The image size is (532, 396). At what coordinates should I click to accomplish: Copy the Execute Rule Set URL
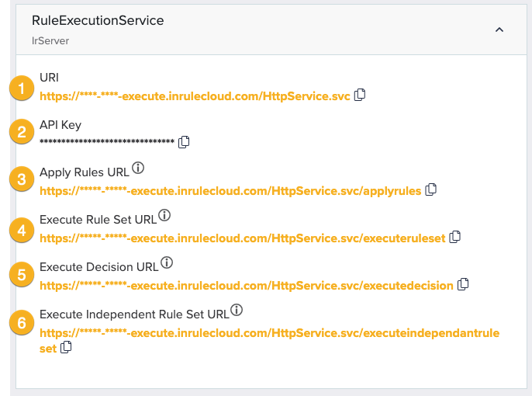(456, 237)
